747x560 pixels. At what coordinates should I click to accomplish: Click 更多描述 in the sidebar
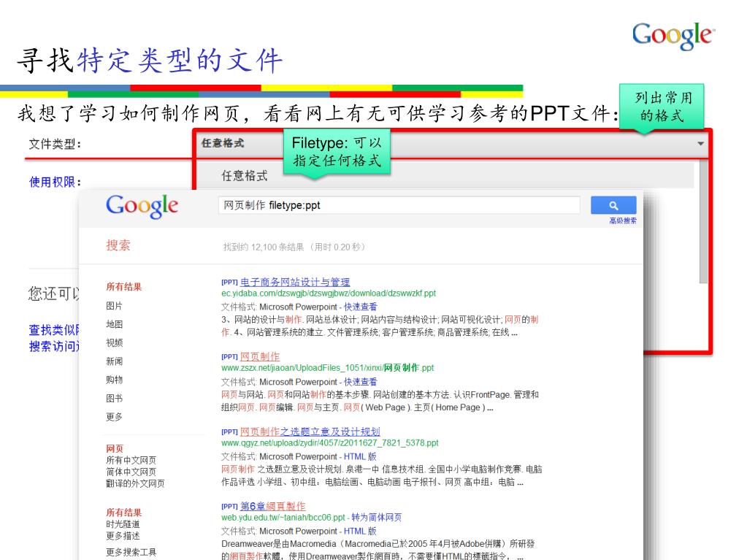click(x=123, y=536)
